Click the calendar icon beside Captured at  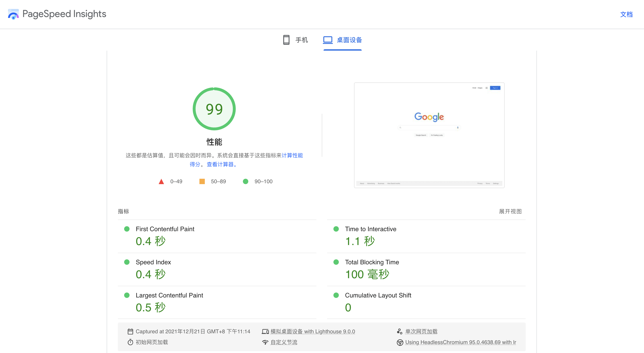pos(130,331)
